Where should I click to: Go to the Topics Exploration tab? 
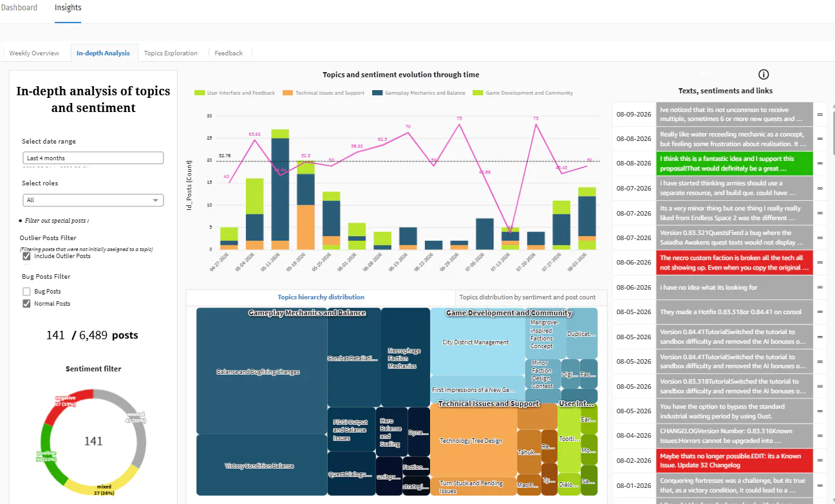tap(171, 53)
